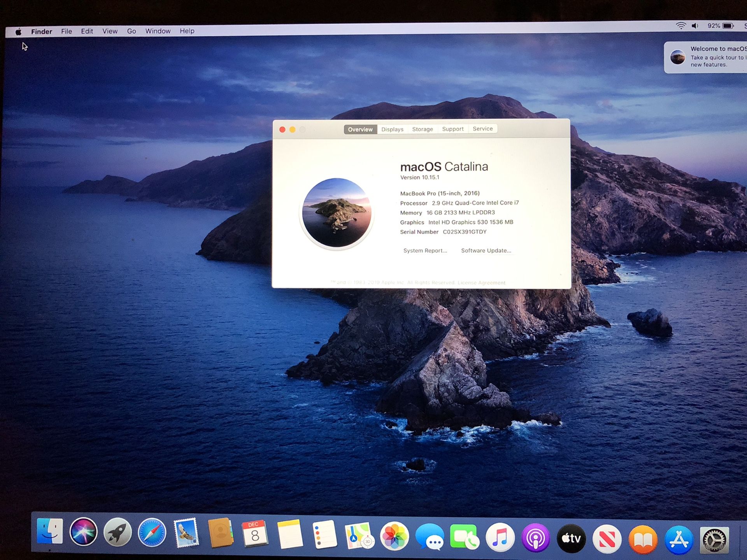Click the serial number C02SX391GTDY
Image resolution: width=747 pixels, height=560 pixels.
pos(465,232)
